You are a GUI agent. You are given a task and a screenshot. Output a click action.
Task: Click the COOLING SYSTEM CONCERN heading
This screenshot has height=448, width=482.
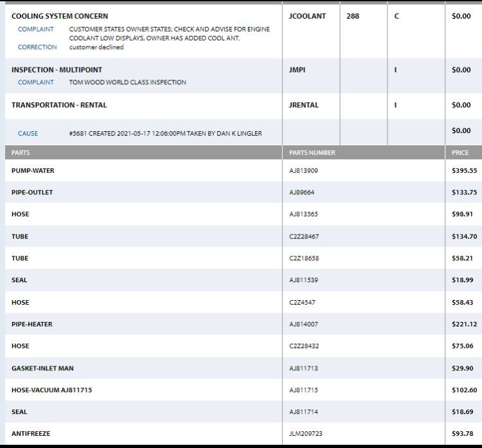pos(60,16)
